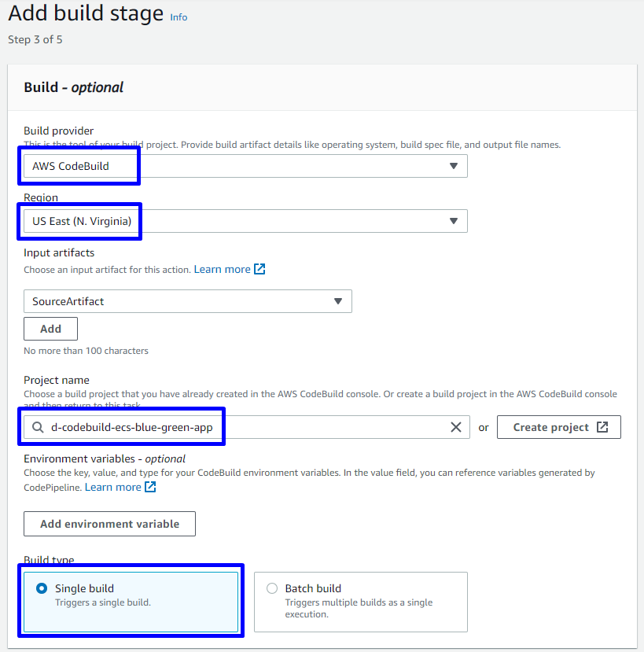Click the caret arrow in SourceArtifact field
Viewport: 644px width, 652px height.
(x=337, y=301)
